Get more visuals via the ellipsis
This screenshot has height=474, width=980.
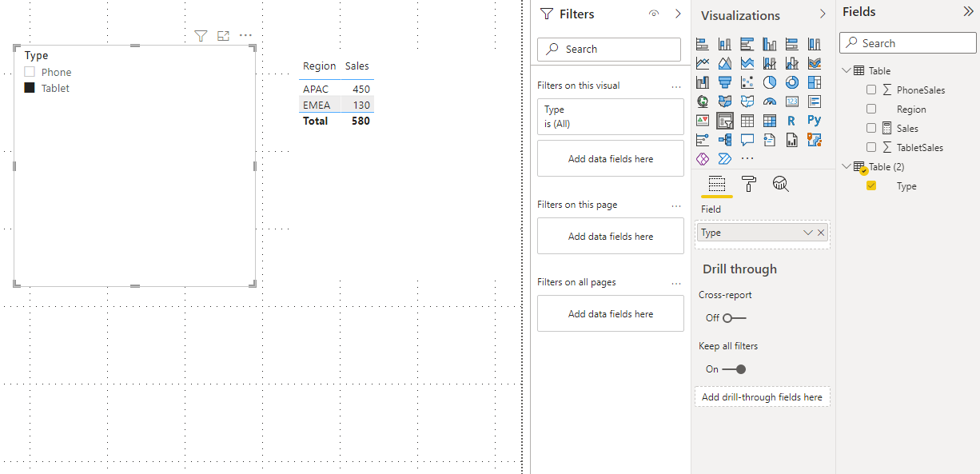tap(747, 159)
